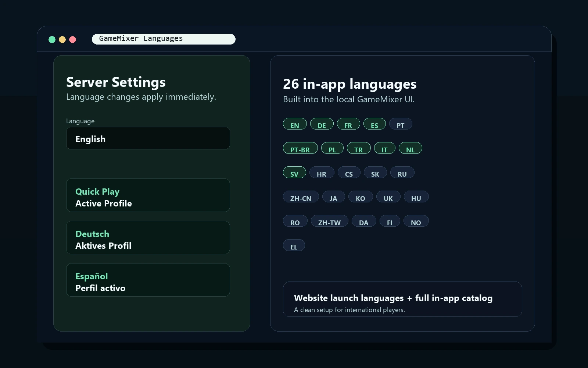Activate the NO language chip

point(416,221)
